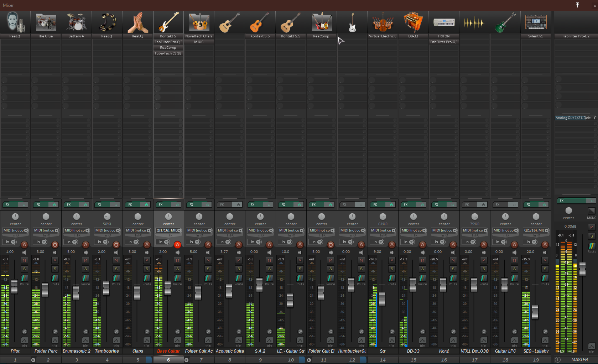Expand the MIDI input dropdown on HumbuckerGu

pos(352,230)
